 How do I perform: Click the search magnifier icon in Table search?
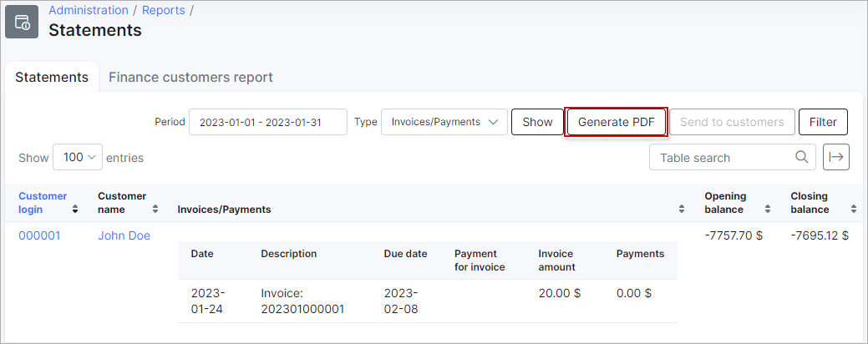pos(801,157)
